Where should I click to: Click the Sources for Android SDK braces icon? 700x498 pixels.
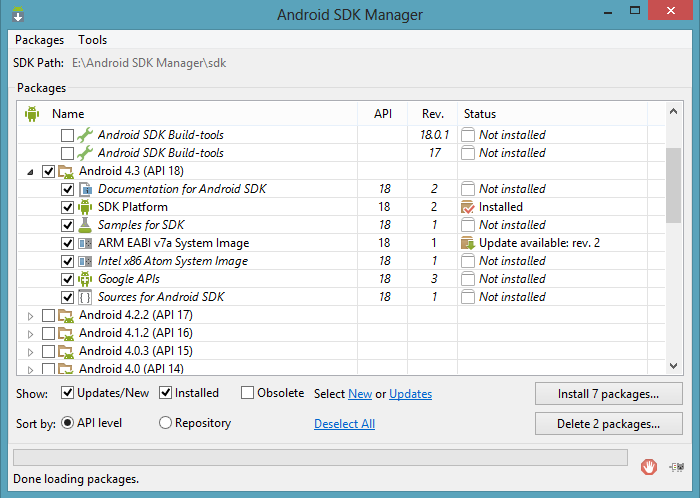[85, 297]
